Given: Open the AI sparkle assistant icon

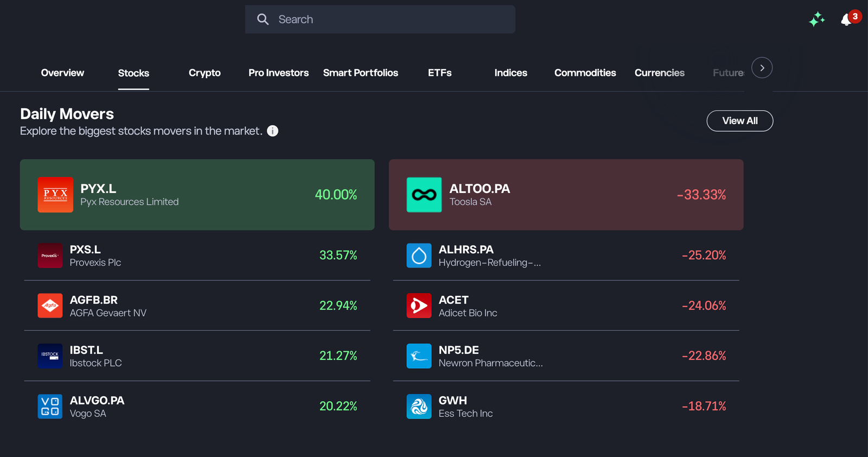Looking at the screenshot, I should [x=816, y=20].
